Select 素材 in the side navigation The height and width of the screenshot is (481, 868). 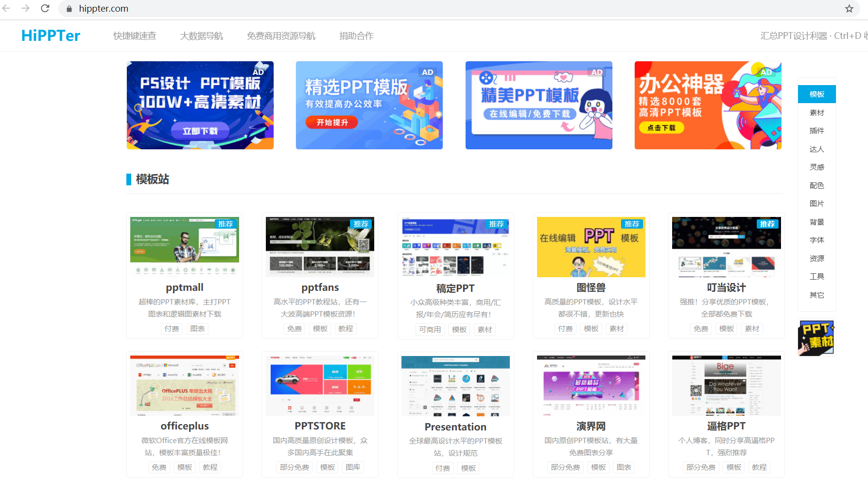pos(817,112)
